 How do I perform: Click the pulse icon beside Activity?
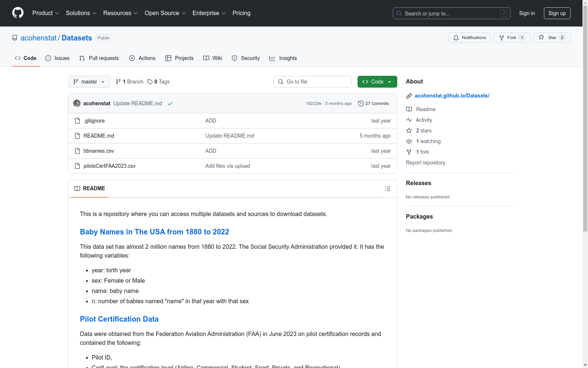tap(409, 120)
